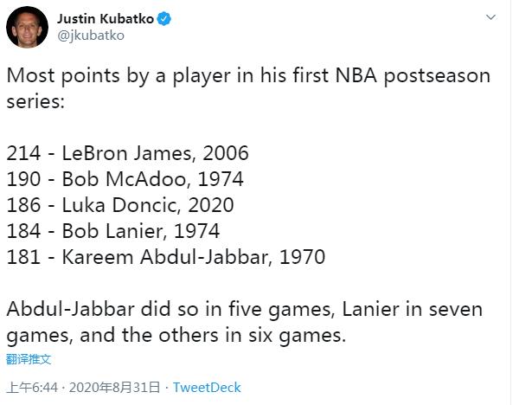This screenshot has width=532, height=405.
Task: Click the 'Abdul-Jabbar did so in five games' sentence
Action: coord(170,309)
